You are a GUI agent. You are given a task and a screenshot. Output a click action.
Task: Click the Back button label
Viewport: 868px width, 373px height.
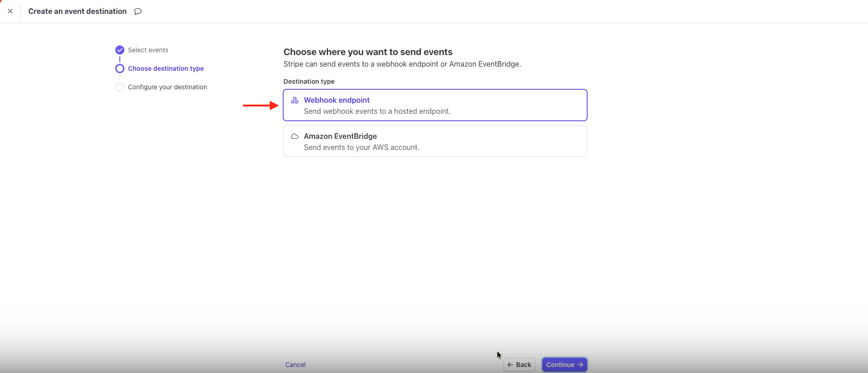pos(524,365)
